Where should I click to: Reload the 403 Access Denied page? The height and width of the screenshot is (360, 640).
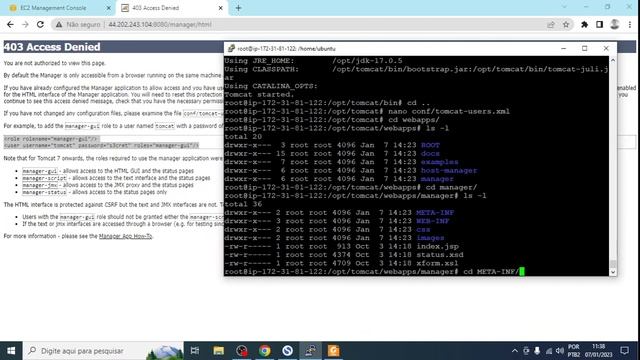click(x=40, y=24)
